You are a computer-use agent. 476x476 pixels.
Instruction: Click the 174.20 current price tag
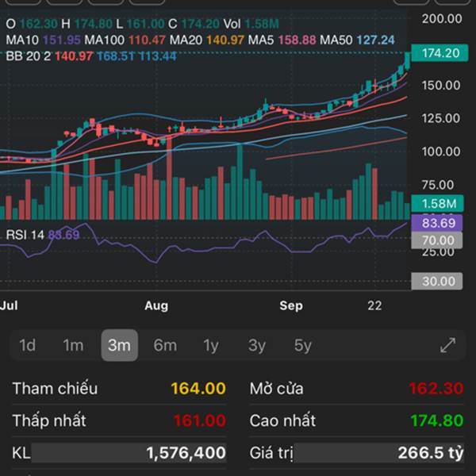[x=441, y=53]
